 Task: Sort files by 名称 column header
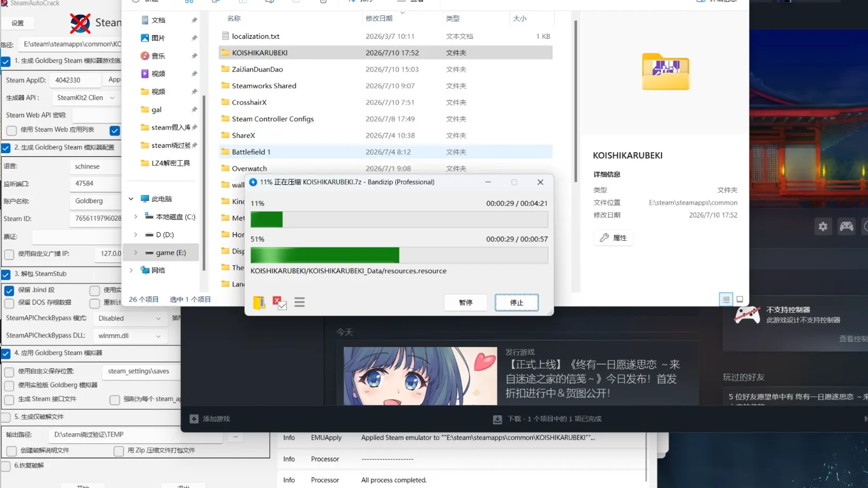click(234, 19)
